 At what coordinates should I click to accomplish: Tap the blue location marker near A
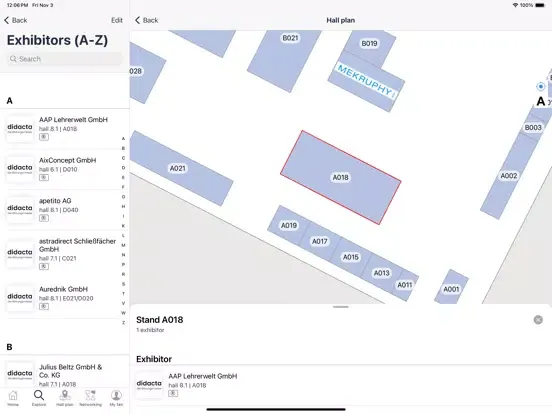pos(540,86)
